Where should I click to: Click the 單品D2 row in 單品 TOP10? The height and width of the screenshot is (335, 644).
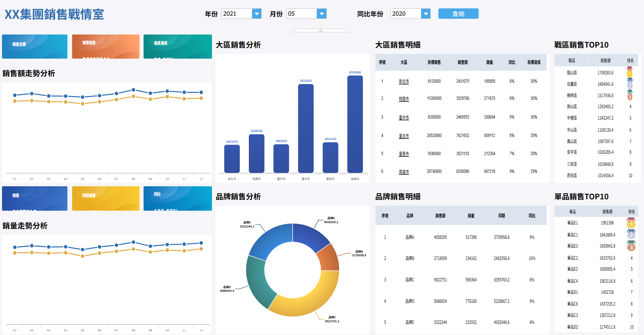(596, 327)
